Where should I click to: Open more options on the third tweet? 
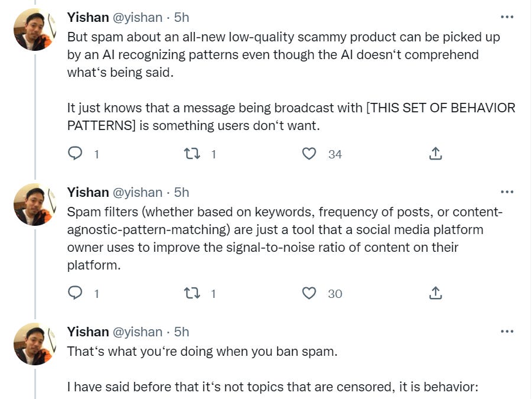[x=507, y=332]
